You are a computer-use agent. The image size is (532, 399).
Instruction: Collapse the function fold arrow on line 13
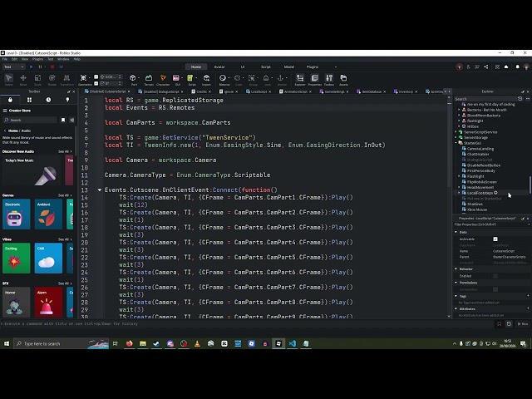pos(100,190)
